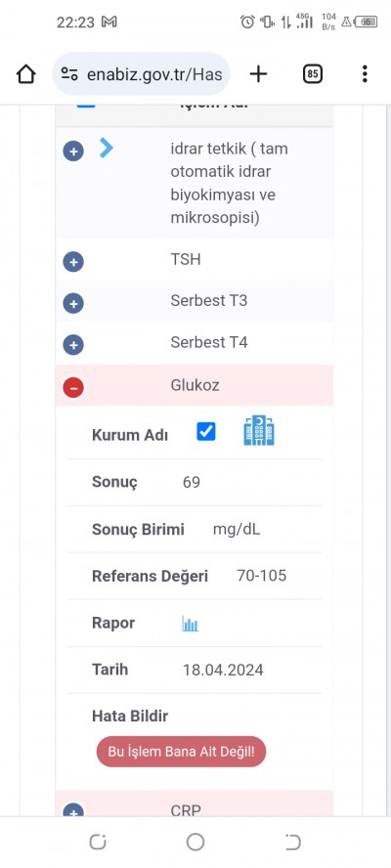This screenshot has height=868, width=391.
Task: Toggle the Kurum Adı checkbox
Action: [x=206, y=432]
